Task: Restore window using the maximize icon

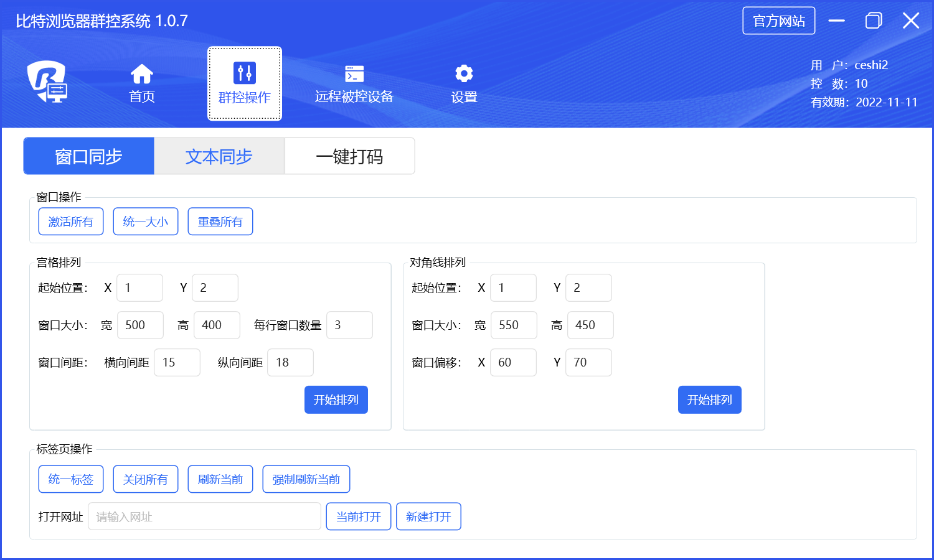Action: (x=874, y=21)
